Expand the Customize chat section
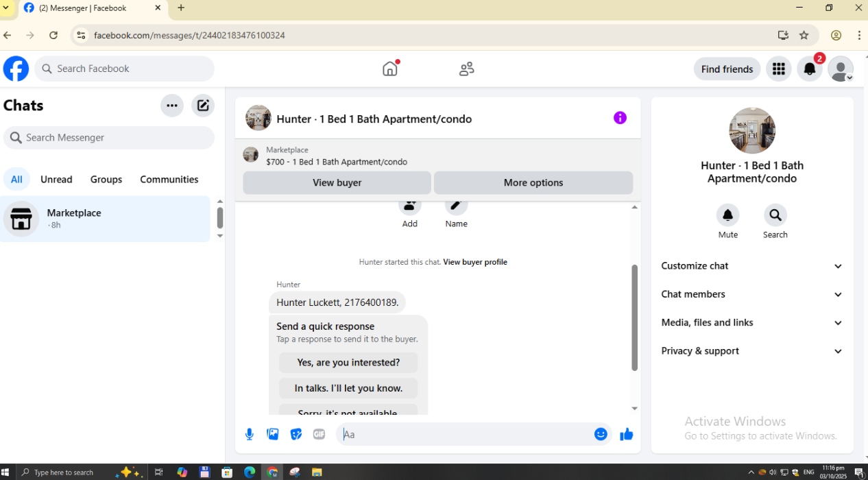Viewport: 868px width, 480px height. click(x=752, y=266)
